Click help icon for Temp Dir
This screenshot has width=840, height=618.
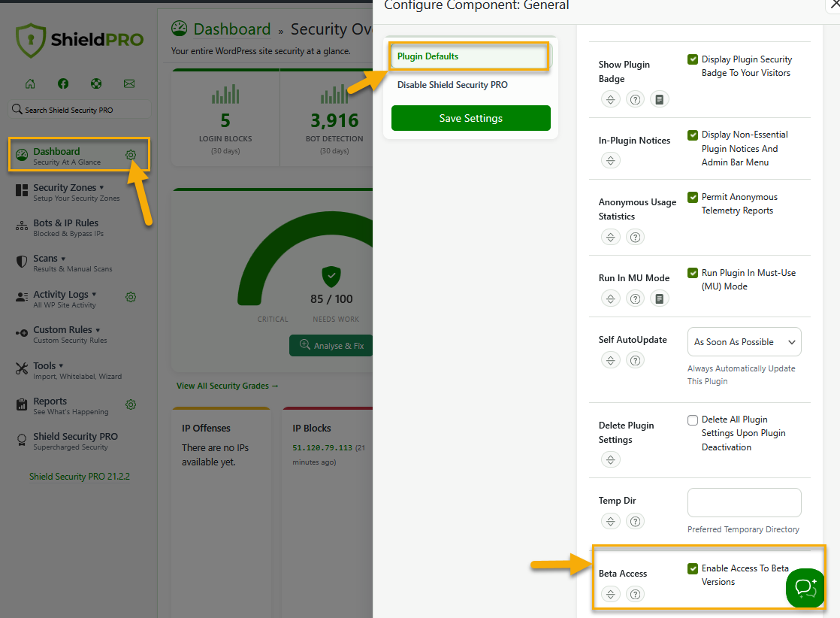point(635,521)
